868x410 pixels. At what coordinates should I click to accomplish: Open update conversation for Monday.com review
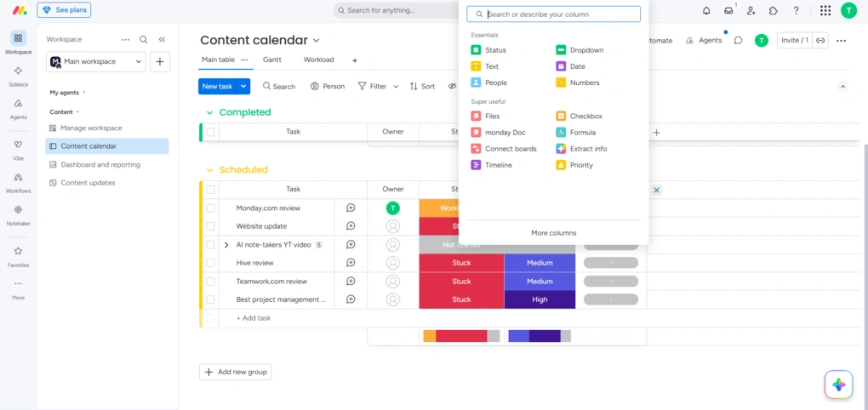[x=351, y=208]
